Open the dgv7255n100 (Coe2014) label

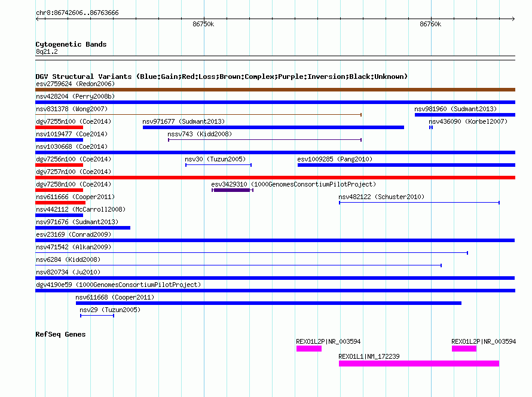[74, 121]
